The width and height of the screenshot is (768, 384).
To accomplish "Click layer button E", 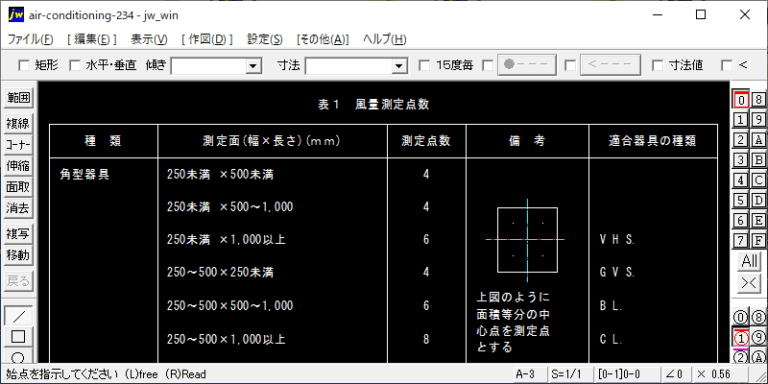I will pyautogui.click(x=759, y=220).
